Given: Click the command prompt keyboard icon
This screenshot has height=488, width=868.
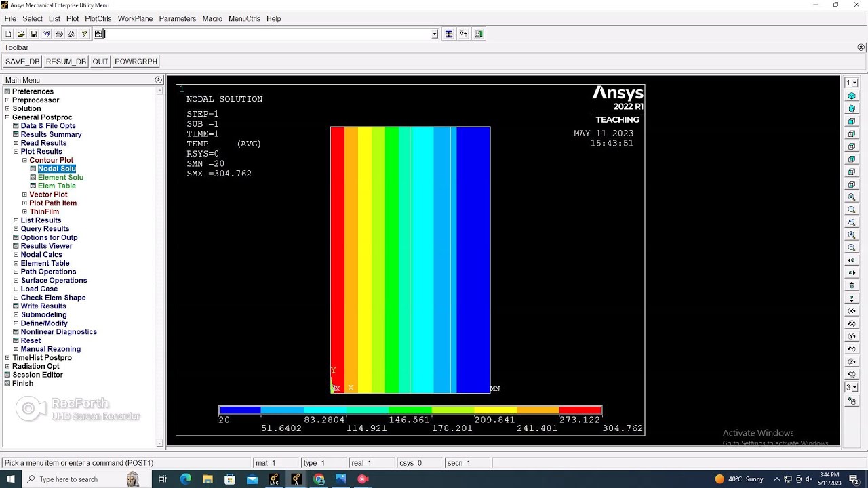Looking at the screenshot, I should click(x=99, y=34).
